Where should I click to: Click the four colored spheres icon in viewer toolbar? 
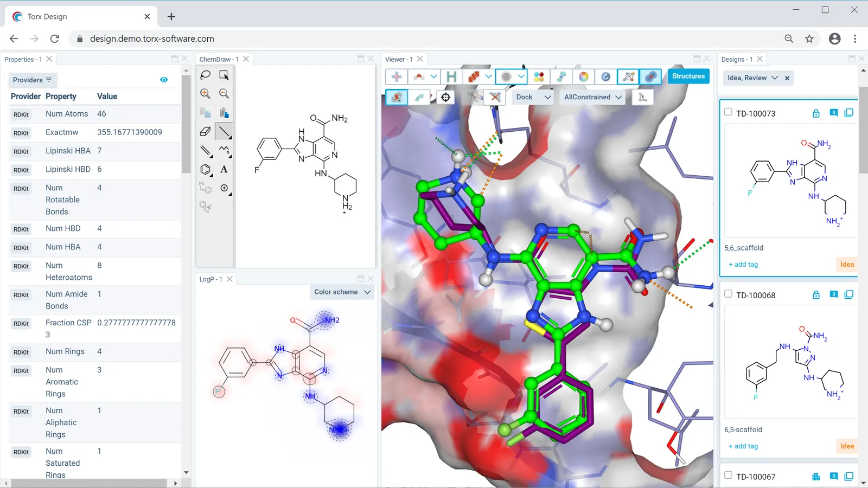(x=539, y=76)
